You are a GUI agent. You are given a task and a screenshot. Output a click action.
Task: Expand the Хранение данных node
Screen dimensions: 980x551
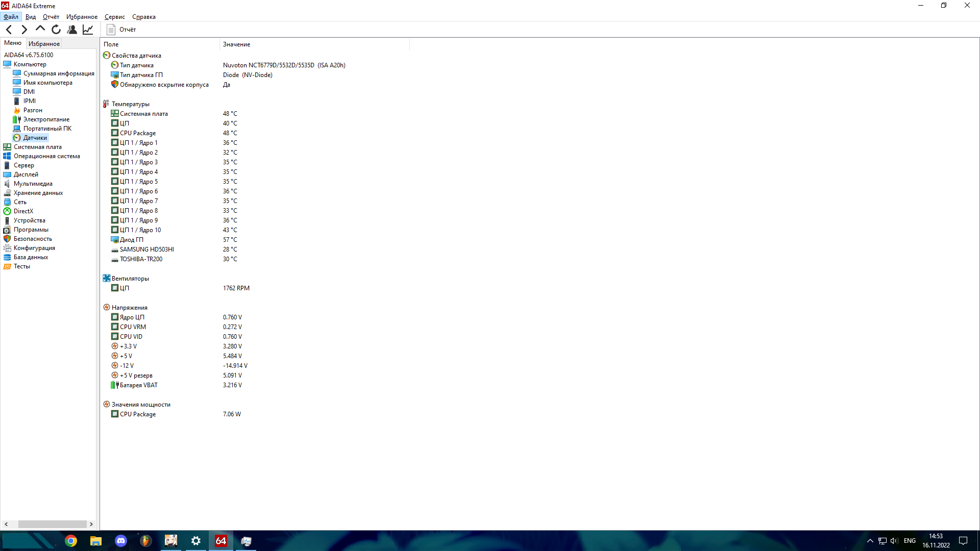coord(38,193)
